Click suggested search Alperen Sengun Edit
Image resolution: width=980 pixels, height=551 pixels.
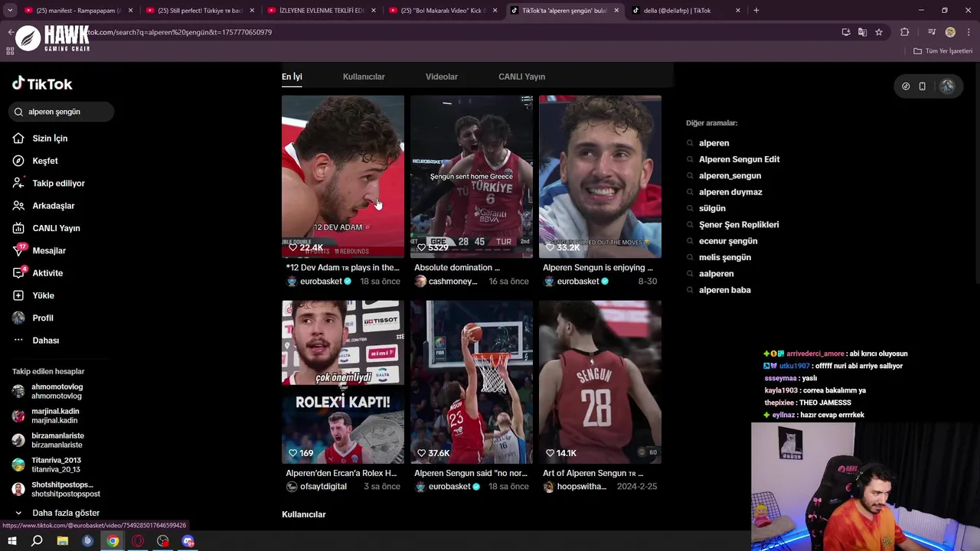point(739,159)
